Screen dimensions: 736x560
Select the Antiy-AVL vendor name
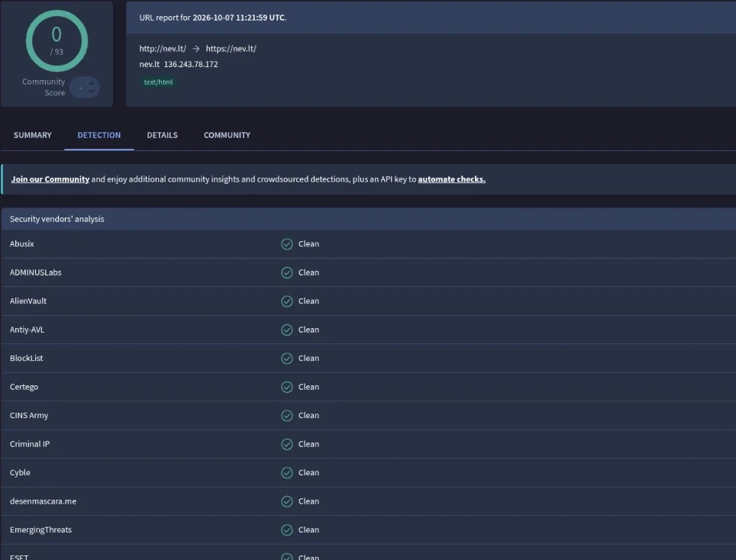(27, 330)
